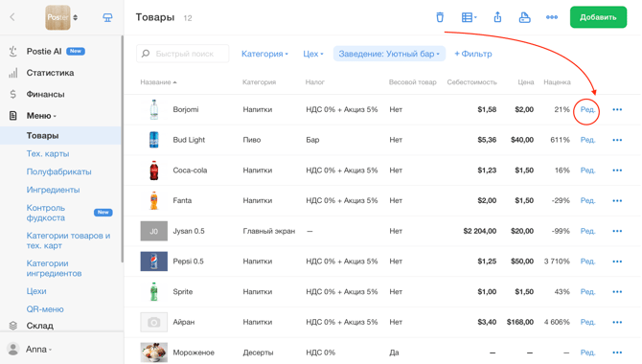Open Ингредиенты in the sidebar
The height and width of the screenshot is (364, 642).
tap(54, 190)
